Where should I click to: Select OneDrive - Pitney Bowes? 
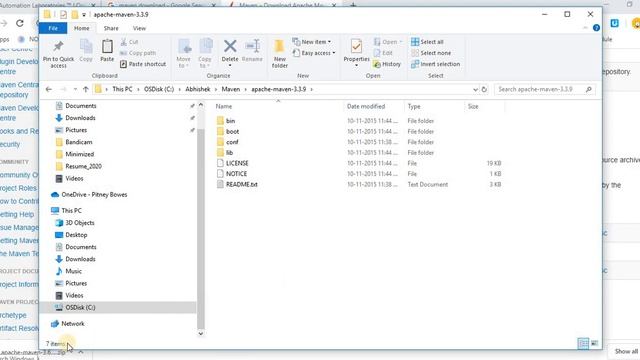click(94, 195)
